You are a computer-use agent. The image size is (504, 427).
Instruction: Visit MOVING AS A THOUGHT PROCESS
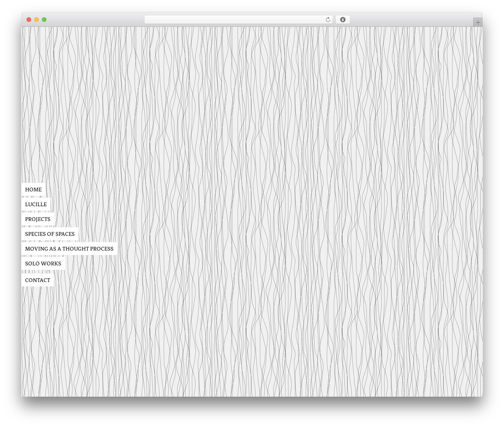(x=69, y=249)
